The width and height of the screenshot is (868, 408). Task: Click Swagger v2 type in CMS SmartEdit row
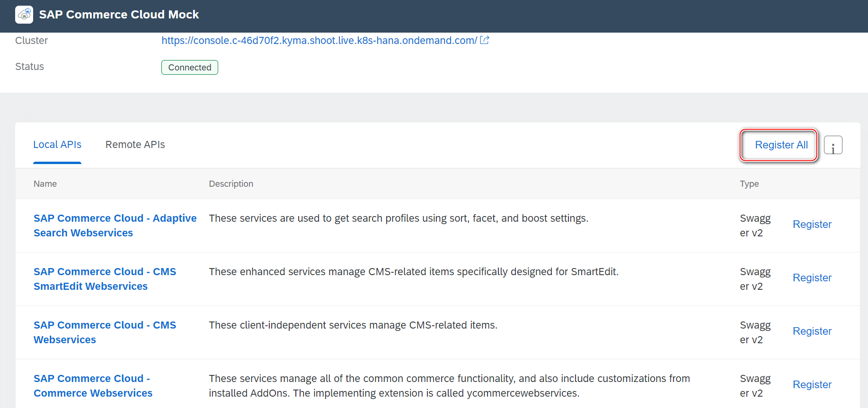pos(755,279)
